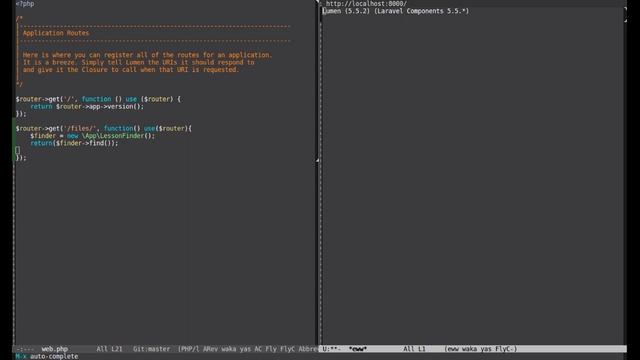Click the FlyC- indicator in eww mode line

click(x=505, y=349)
